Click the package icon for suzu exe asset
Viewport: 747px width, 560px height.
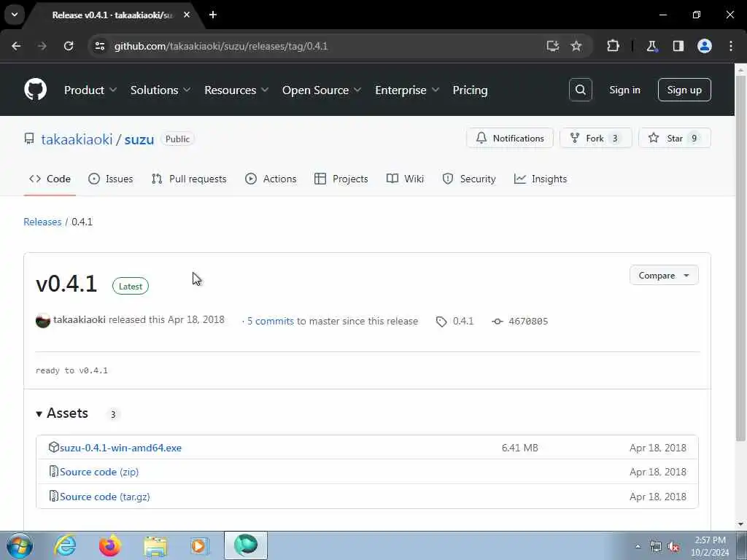tap(53, 447)
